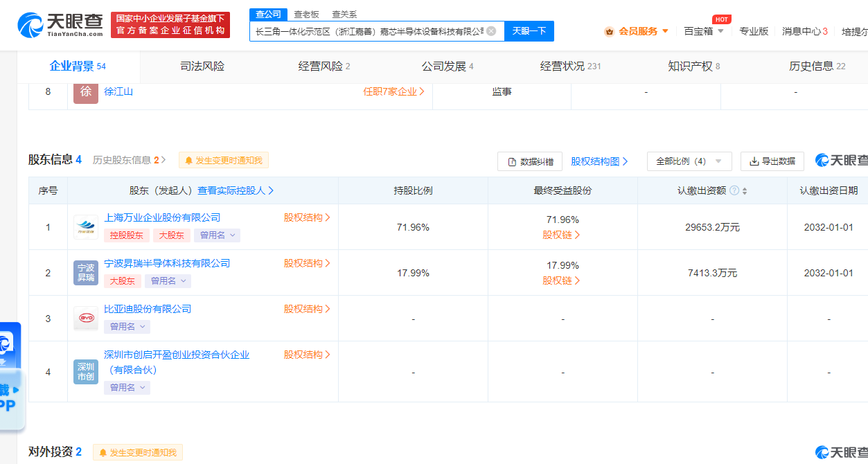
Task: Click the 数据纠错 button
Action: [530, 161]
